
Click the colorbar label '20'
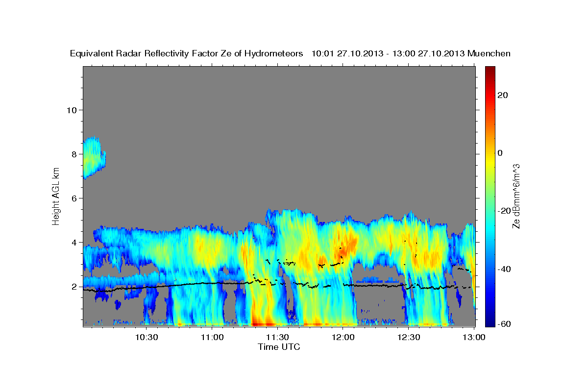click(502, 95)
